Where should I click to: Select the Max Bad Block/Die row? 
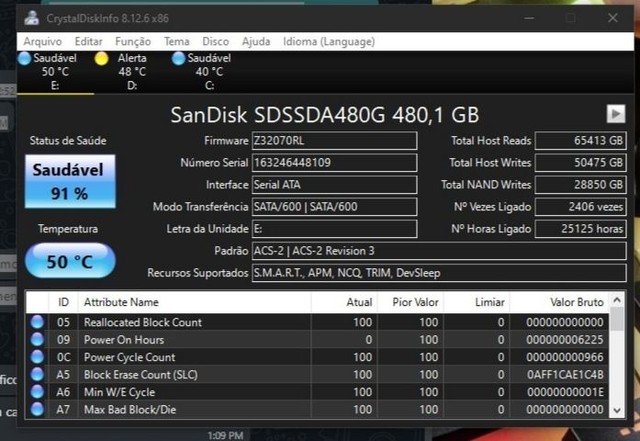point(317,410)
